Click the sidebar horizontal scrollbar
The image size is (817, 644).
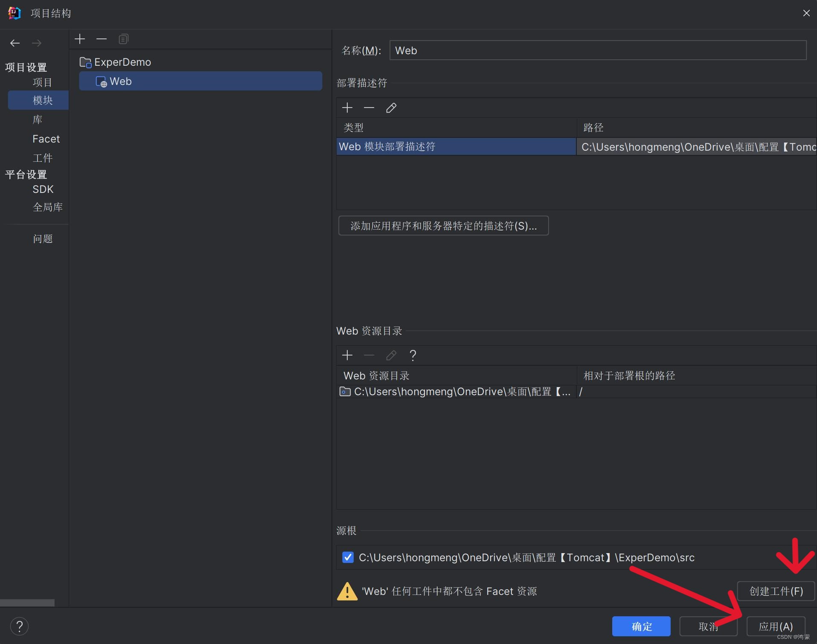[x=27, y=603]
